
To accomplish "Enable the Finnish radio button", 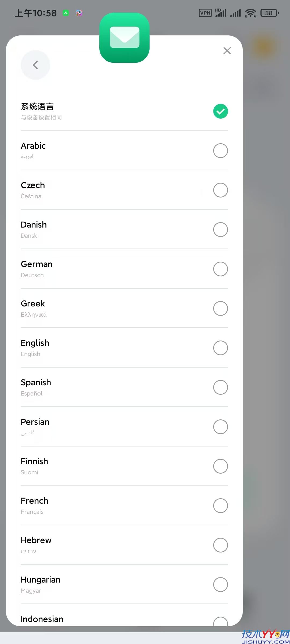I will pyautogui.click(x=220, y=466).
